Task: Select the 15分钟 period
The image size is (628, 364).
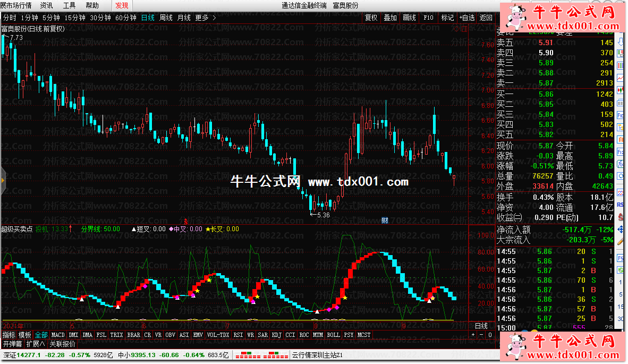Action: (75, 18)
